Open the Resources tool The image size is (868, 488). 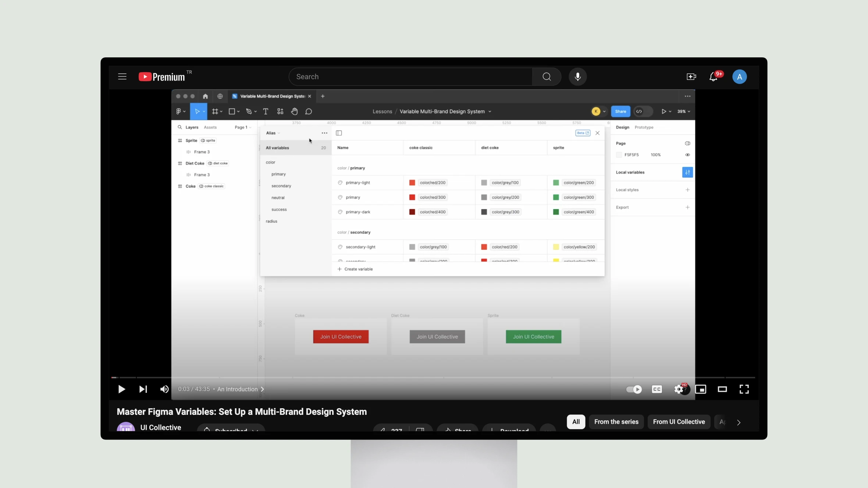tap(280, 111)
